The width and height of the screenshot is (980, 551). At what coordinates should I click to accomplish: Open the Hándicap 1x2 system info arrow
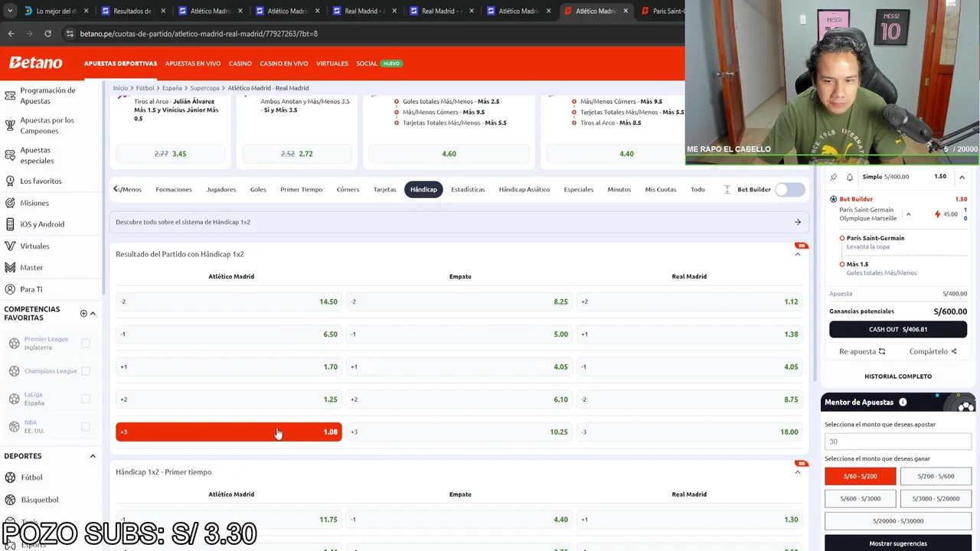pos(798,222)
